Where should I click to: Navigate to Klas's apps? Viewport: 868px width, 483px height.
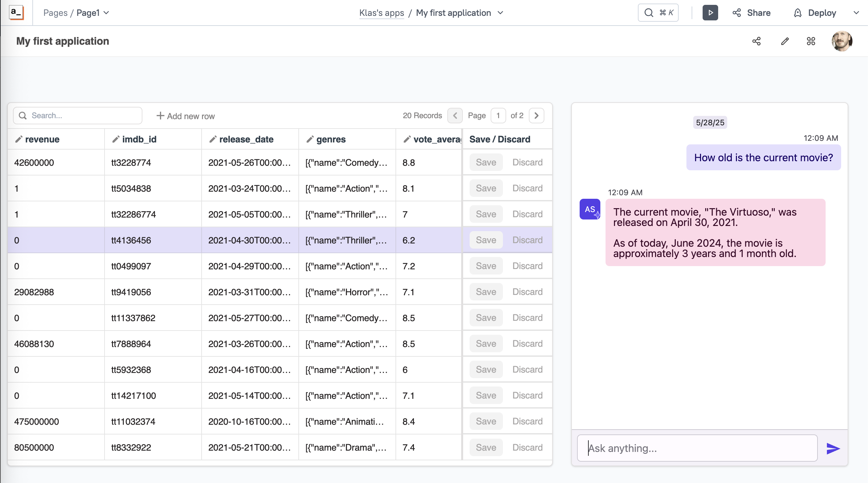[x=381, y=13]
